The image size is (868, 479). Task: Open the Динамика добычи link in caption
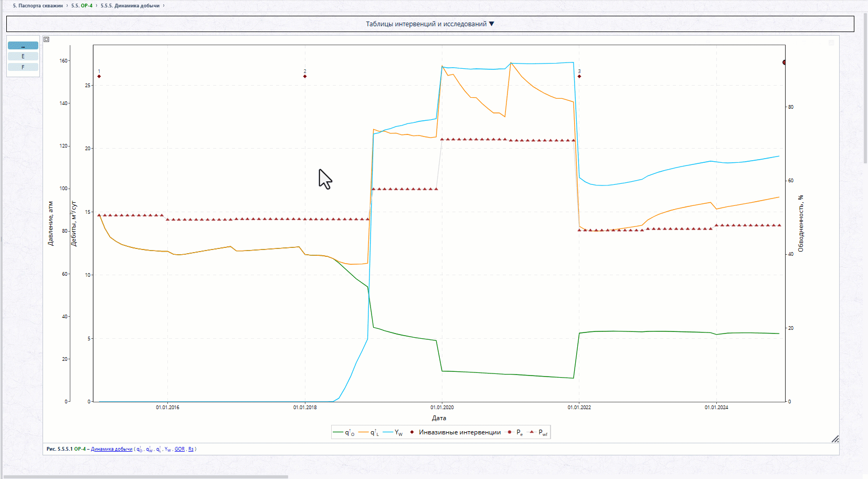[x=112, y=449]
